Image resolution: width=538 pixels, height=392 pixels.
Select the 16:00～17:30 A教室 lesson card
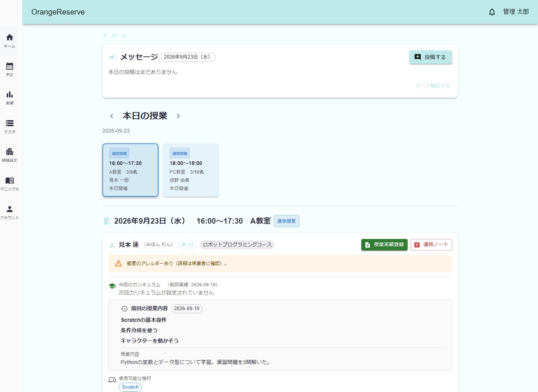(x=130, y=170)
